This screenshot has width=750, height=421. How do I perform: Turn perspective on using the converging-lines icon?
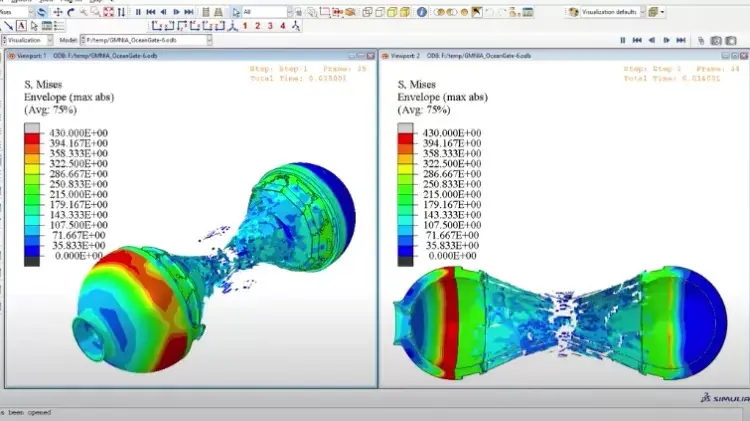coord(218,12)
